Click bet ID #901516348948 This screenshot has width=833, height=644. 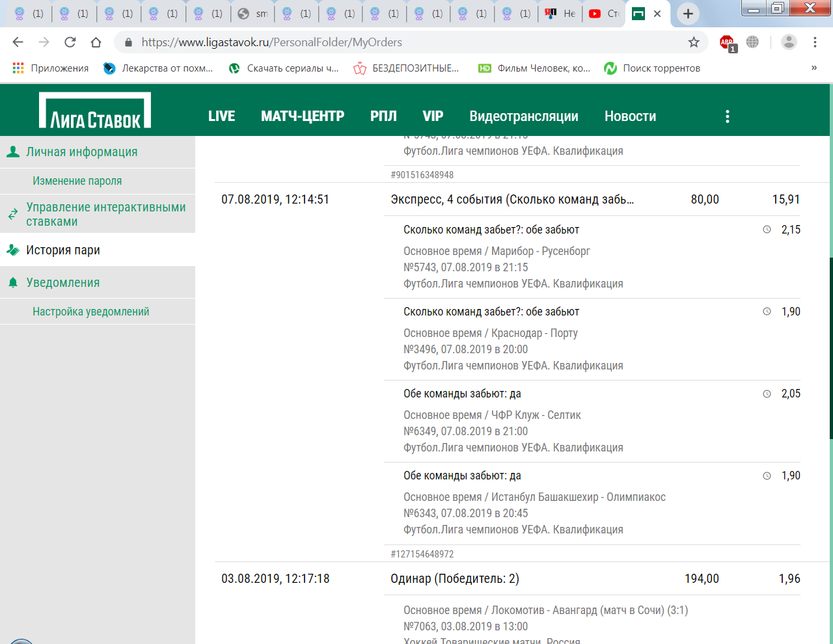point(422,175)
